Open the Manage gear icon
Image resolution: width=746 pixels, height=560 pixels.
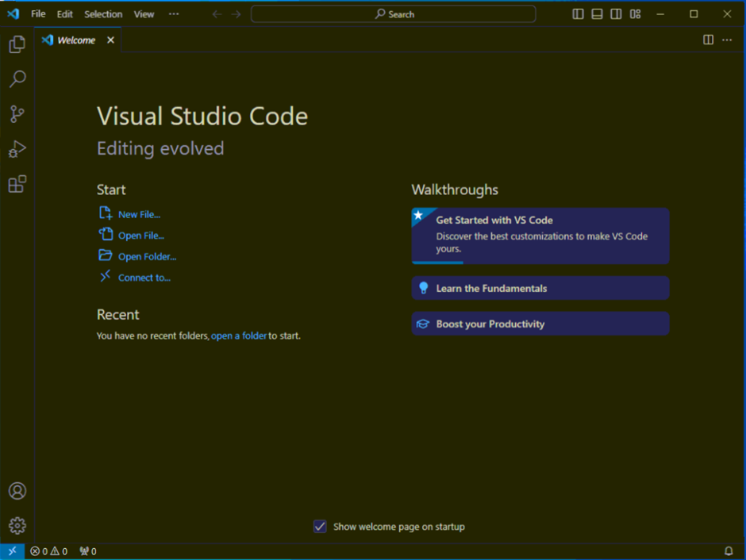click(x=17, y=525)
